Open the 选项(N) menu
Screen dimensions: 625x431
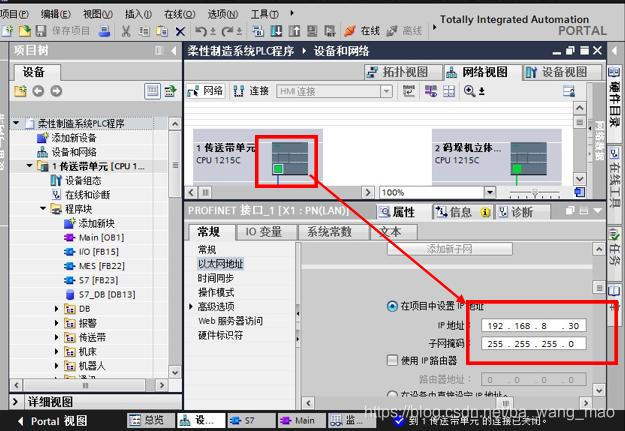click(222, 14)
